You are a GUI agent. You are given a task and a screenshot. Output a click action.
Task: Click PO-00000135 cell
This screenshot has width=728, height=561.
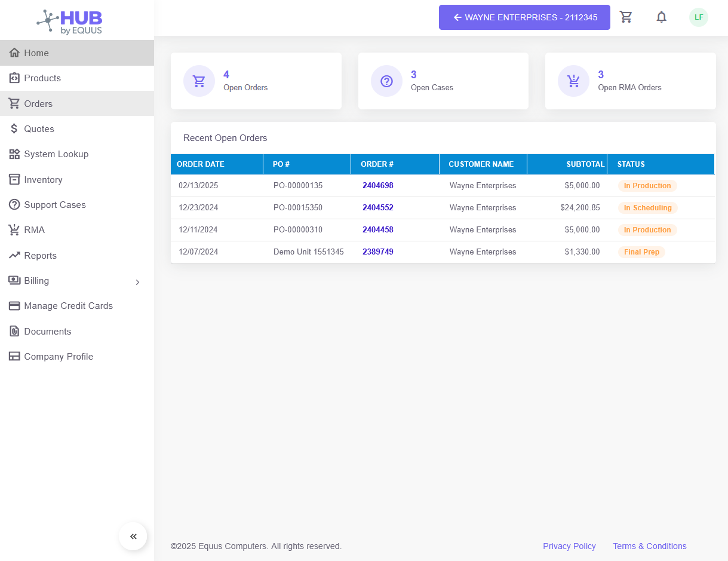[x=298, y=186]
